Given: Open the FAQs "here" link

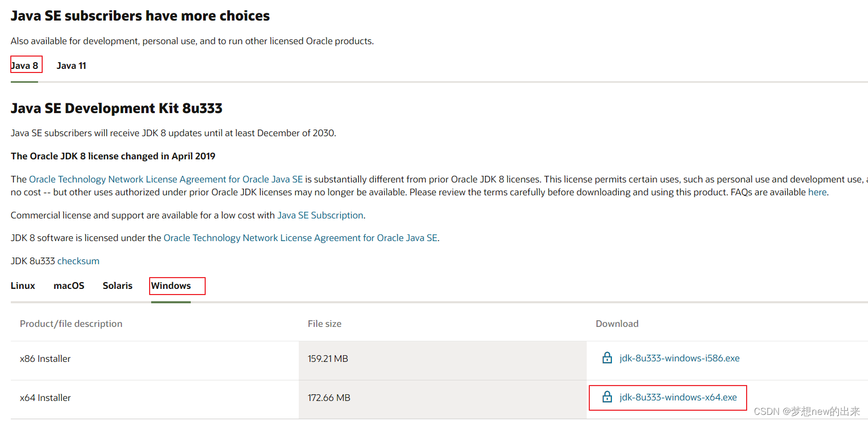Looking at the screenshot, I should [817, 192].
